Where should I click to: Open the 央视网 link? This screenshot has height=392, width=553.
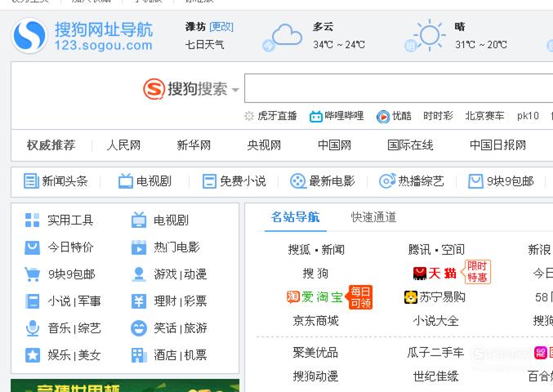pos(264,145)
